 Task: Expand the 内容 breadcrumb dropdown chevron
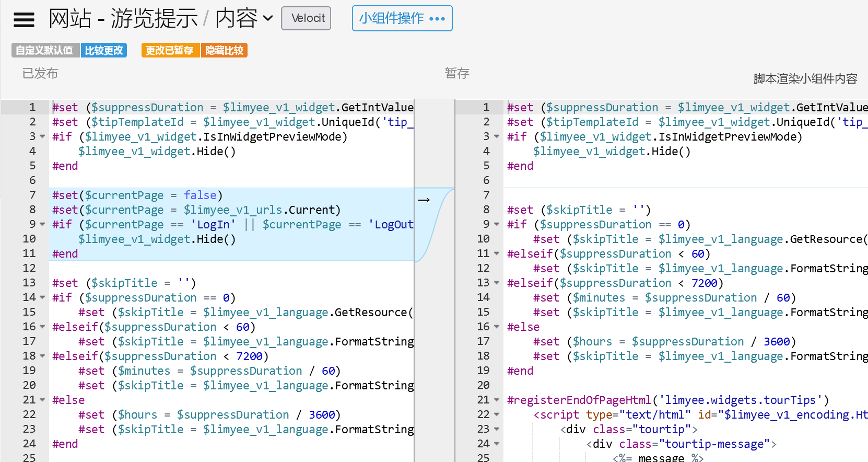click(x=268, y=19)
